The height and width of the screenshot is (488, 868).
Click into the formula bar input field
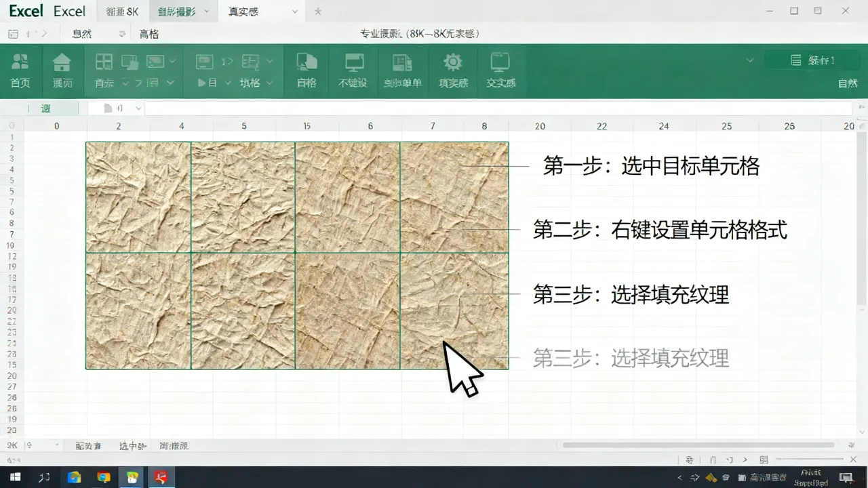coord(498,108)
